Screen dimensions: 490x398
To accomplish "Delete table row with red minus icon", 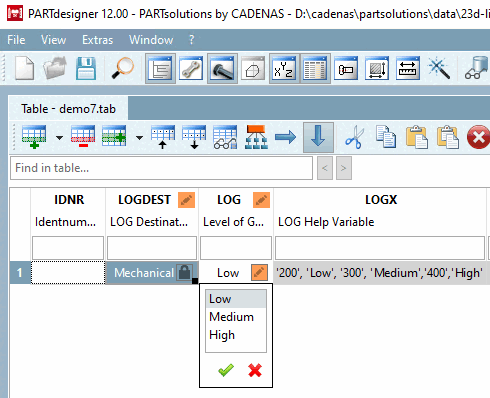I will coord(83,137).
